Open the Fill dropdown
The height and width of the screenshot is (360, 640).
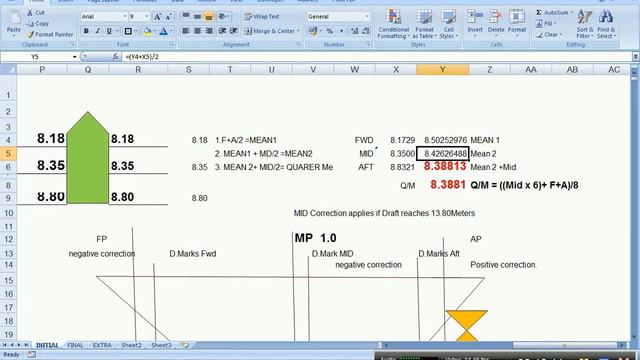coord(545,24)
